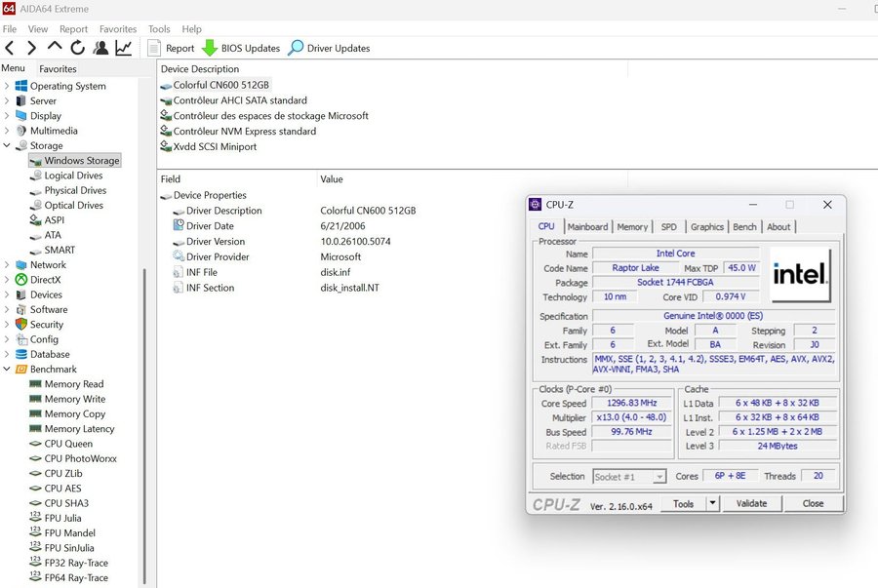
Task: Switch to the Mainboard tab in CPU-Z
Action: [587, 227]
